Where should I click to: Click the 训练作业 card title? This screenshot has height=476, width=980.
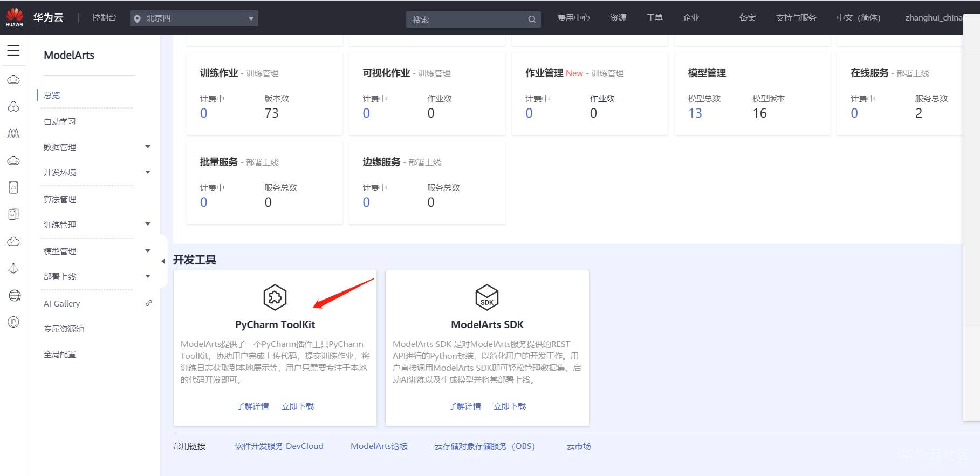pos(219,73)
